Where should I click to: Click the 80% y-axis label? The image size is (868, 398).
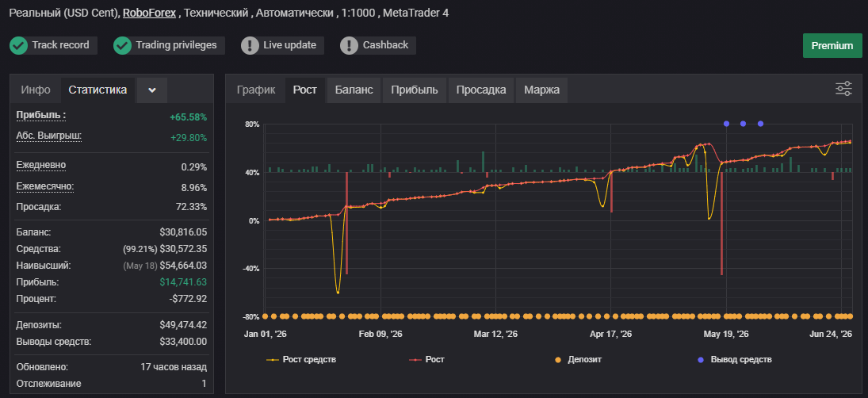252,124
